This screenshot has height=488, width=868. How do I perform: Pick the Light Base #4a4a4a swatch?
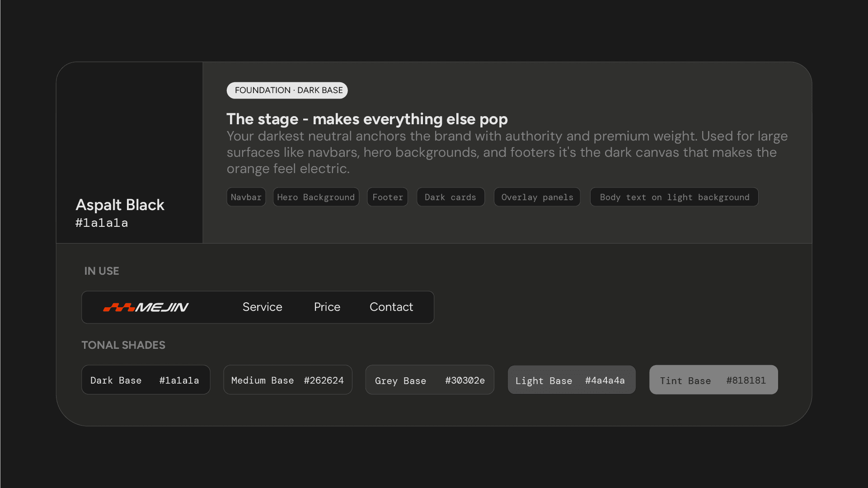(572, 380)
